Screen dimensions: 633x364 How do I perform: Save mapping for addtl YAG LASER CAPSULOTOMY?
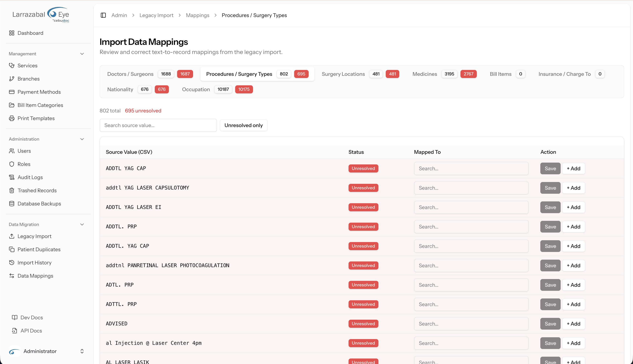pos(550,188)
